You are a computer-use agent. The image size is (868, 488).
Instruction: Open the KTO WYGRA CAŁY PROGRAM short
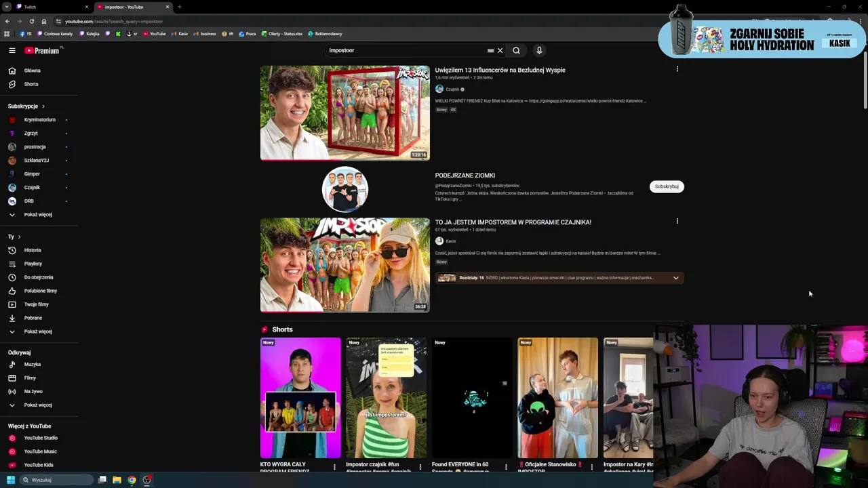click(300, 398)
